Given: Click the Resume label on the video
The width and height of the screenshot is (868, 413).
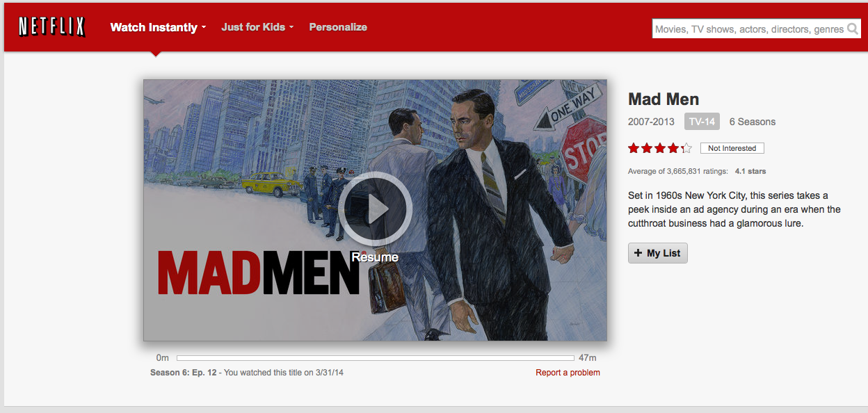Looking at the screenshot, I should 375,257.
